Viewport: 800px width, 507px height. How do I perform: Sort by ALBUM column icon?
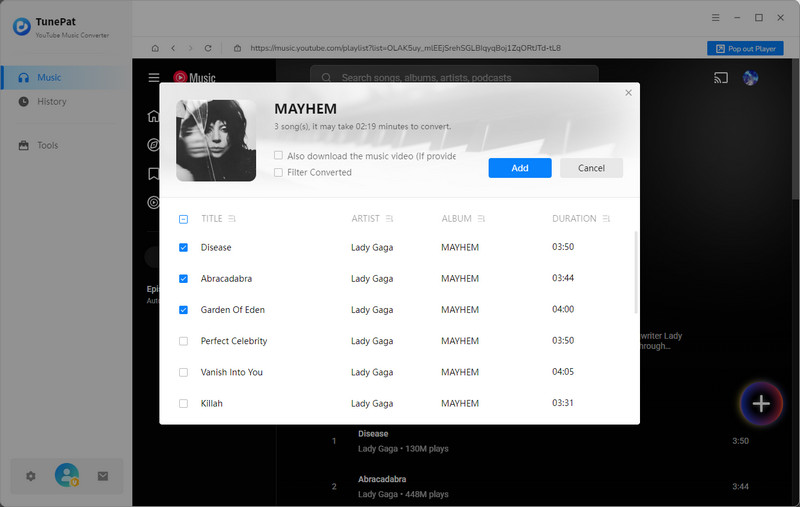click(481, 218)
